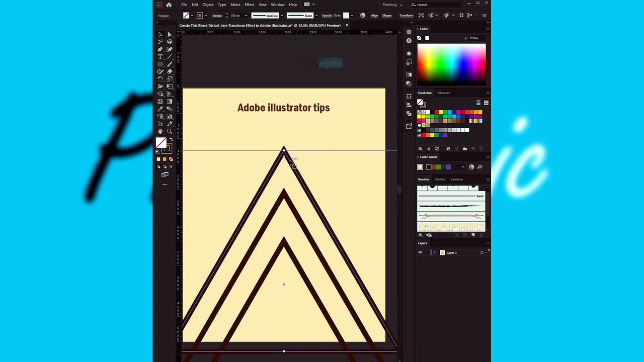This screenshot has height=362, width=644.
Task: Open the Painting workspace switcher
Action: pyautogui.click(x=392, y=5)
